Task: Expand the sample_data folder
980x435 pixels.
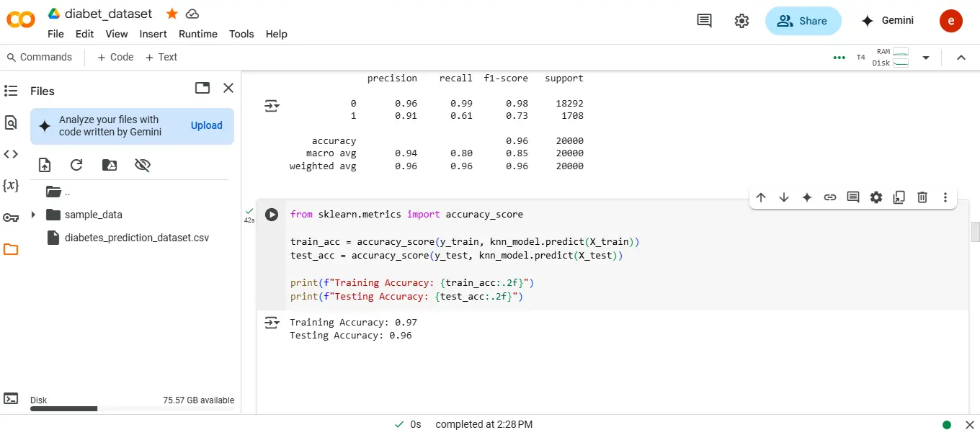Action: click(33, 215)
